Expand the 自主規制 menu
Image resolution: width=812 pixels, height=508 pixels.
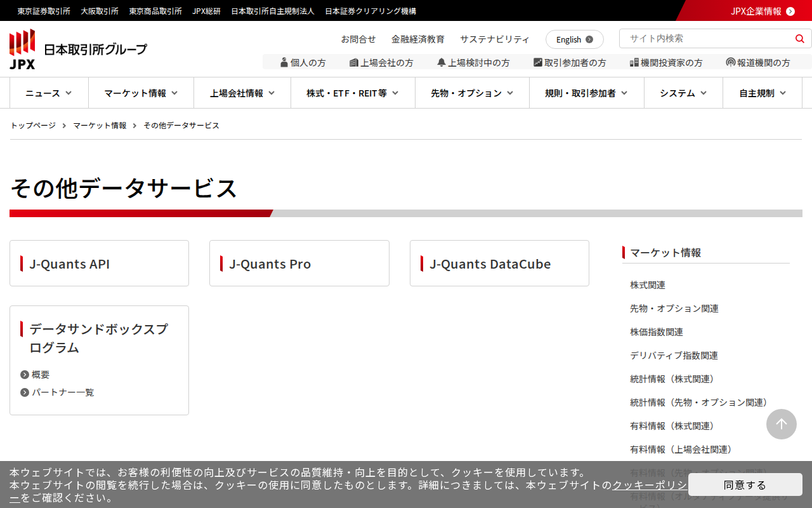point(763,93)
